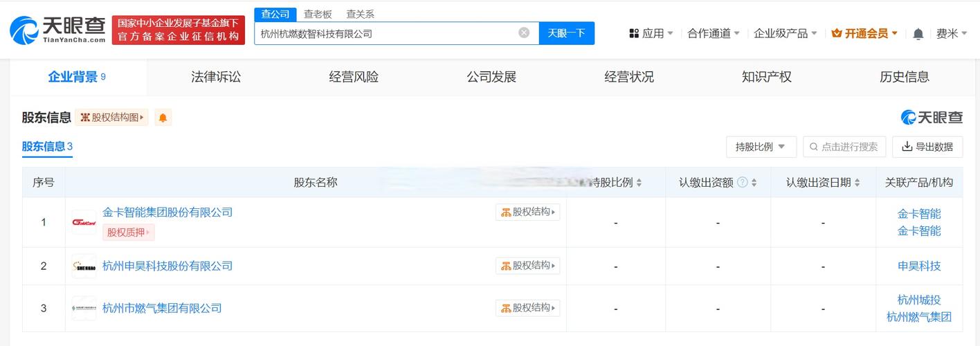Image resolution: width=980 pixels, height=346 pixels.
Task: Select the 查老板 search tab
Action: (318, 14)
